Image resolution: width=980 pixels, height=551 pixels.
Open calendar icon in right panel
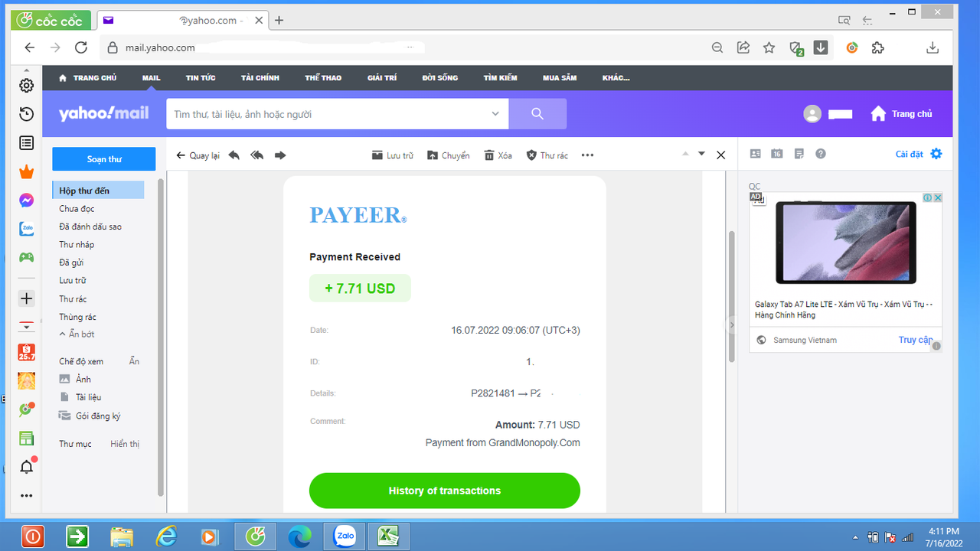point(777,154)
